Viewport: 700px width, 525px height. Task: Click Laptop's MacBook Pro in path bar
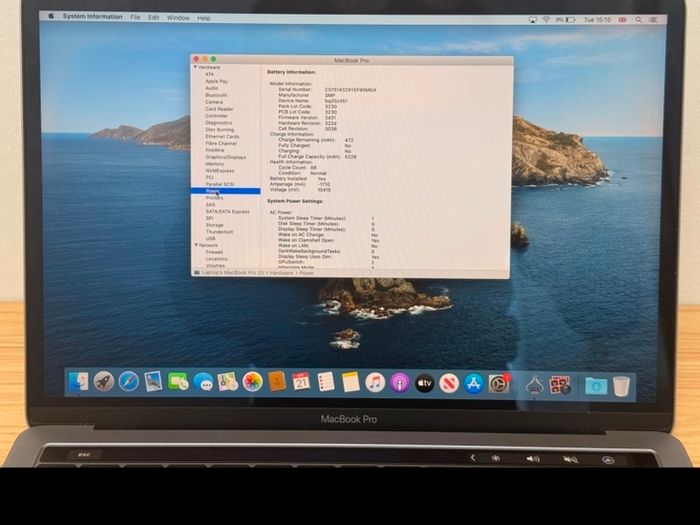click(233, 272)
